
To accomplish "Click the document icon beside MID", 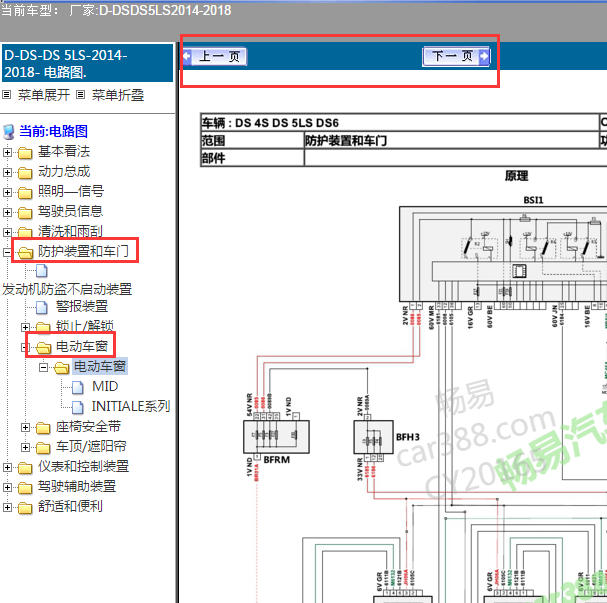I will (78, 387).
